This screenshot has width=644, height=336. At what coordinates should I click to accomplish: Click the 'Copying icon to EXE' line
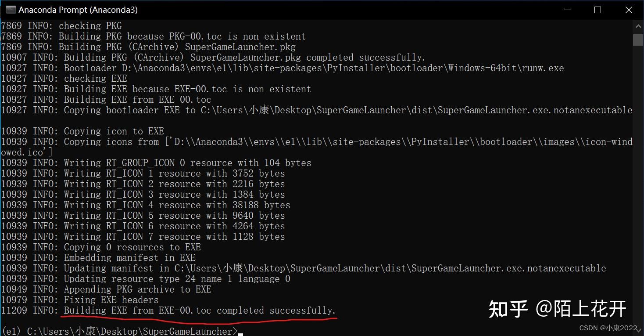(82, 131)
